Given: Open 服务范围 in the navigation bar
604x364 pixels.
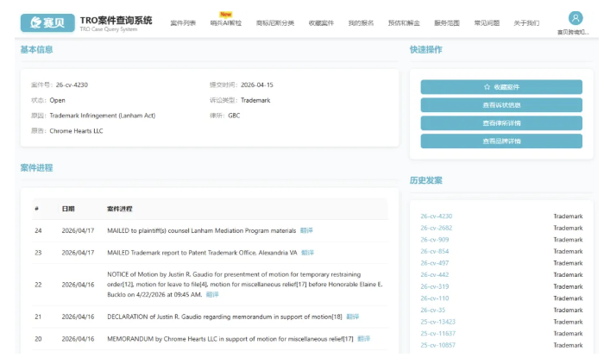Looking at the screenshot, I should (x=447, y=23).
